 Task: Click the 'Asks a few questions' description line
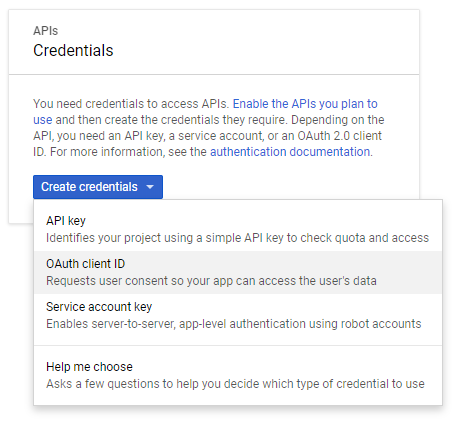[235, 384]
